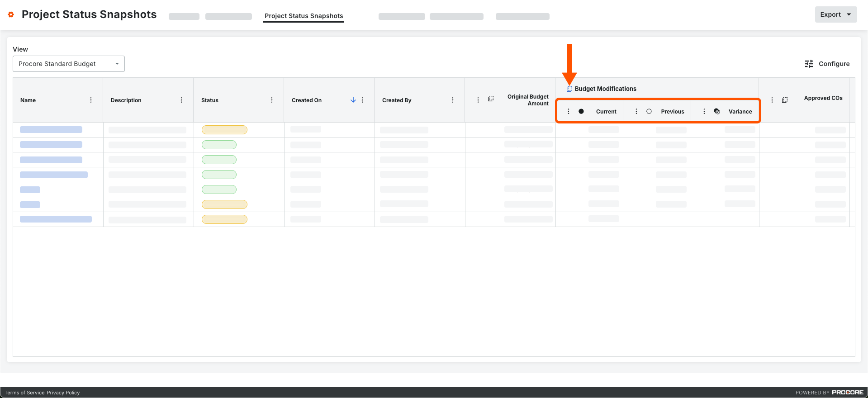Click the Budget Modifications group header
The image size is (868, 398).
[605, 89]
